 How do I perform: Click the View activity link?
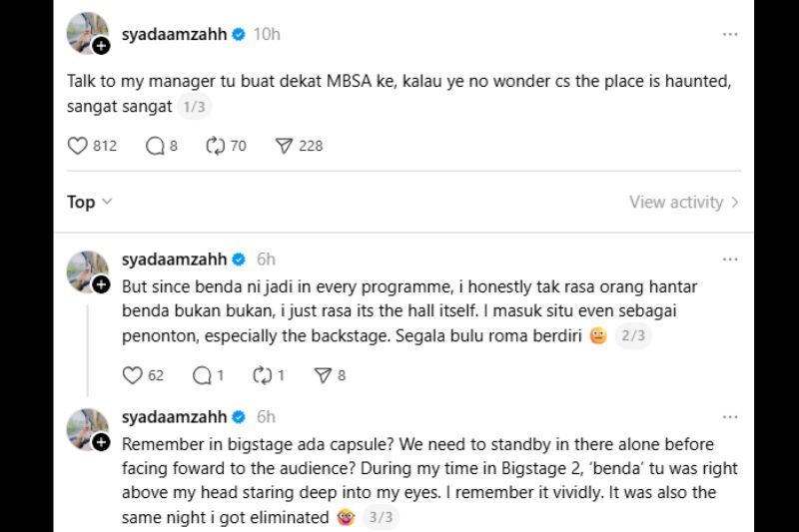(684, 202)
